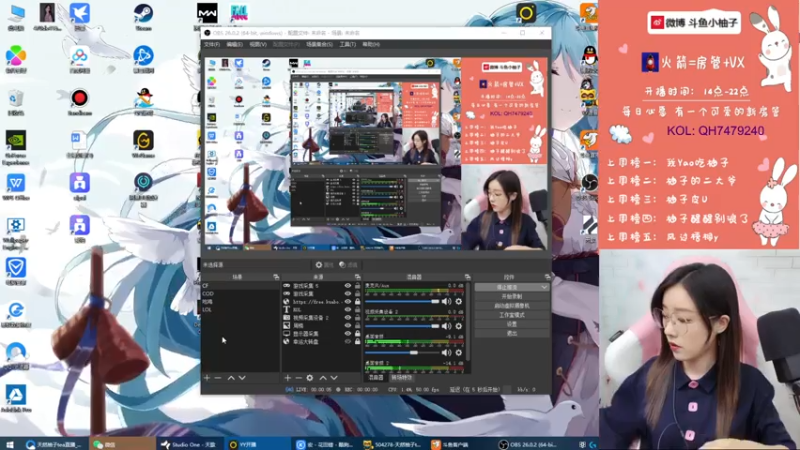The height and width of the screenshot is (450, 800).
Task: Adjust the second channel volume slider
Action: tap(402, 326)
